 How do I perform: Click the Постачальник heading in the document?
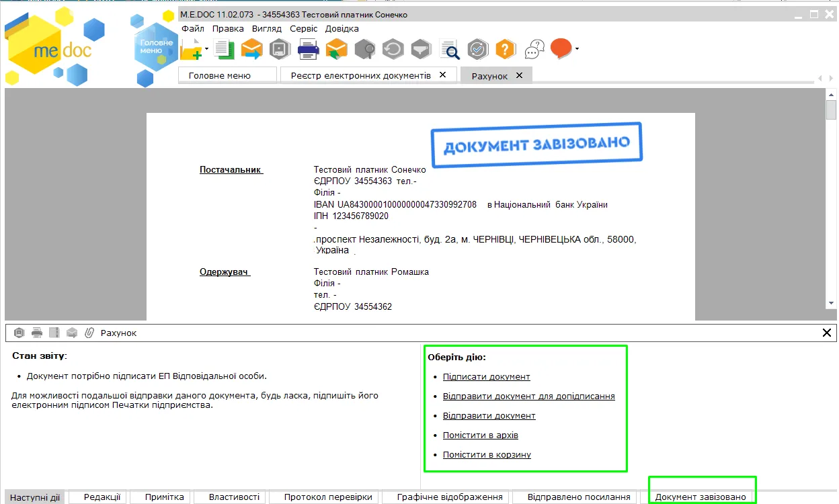tap(231, 170)
